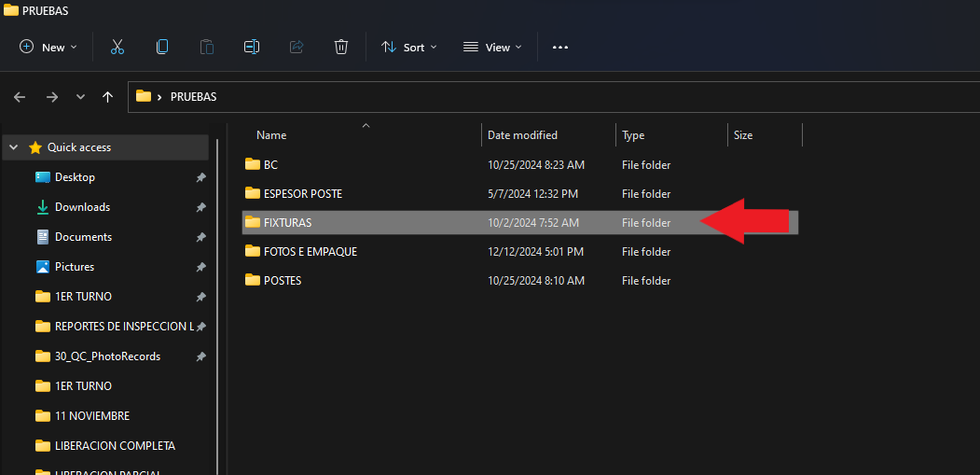Click the 5/7/2024 12:32 PM date cell
Screen dimensions: 980x475
pos(533,194)
